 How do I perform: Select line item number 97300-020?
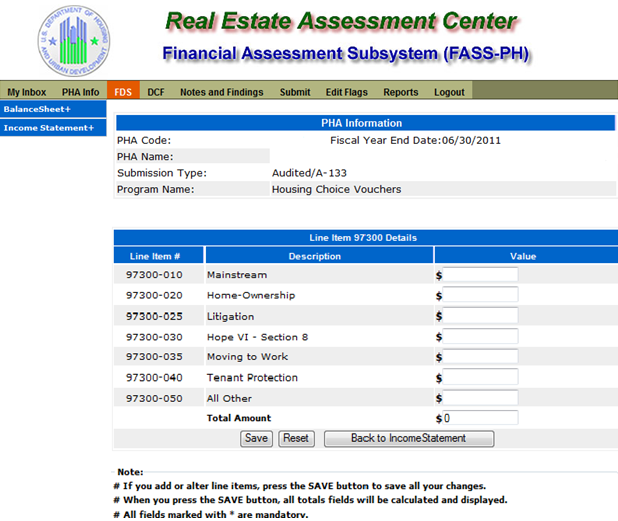pos(154,295)
